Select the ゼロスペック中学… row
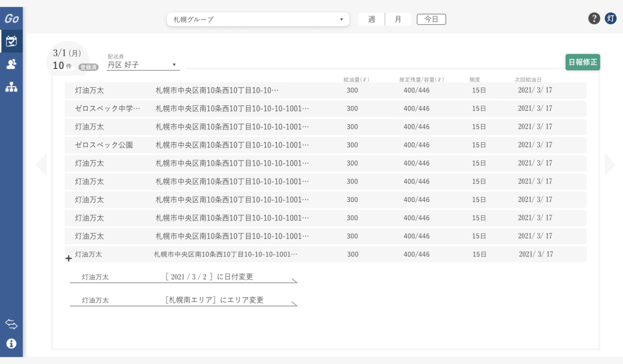Viewport: 623px width, 364px height. 325,109
